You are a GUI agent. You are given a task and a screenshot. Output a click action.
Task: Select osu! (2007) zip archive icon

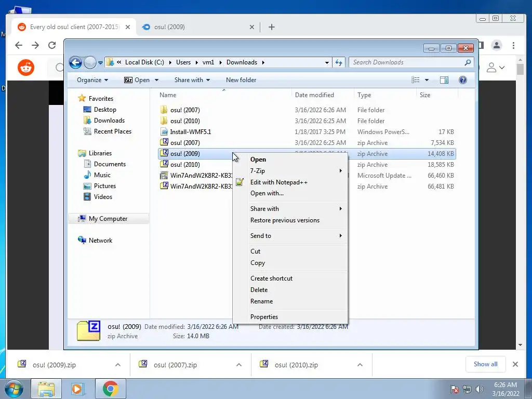click(x=164, y=142)
